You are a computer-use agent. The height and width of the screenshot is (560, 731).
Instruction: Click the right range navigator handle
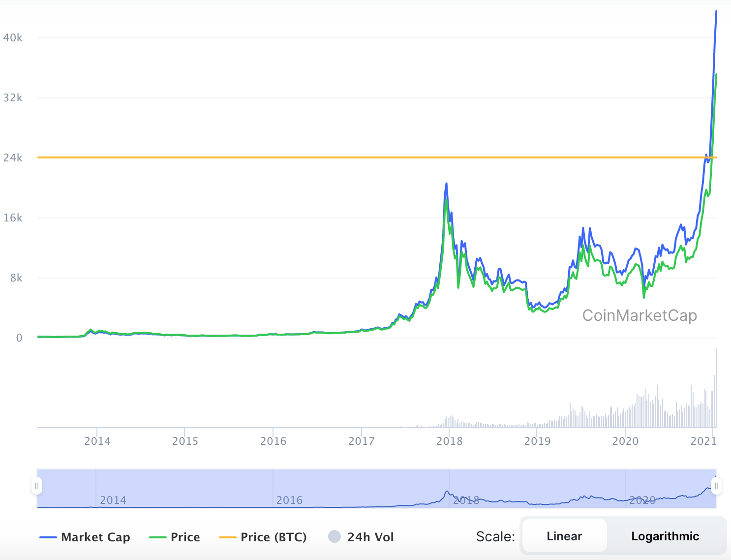tap(716, 486)
